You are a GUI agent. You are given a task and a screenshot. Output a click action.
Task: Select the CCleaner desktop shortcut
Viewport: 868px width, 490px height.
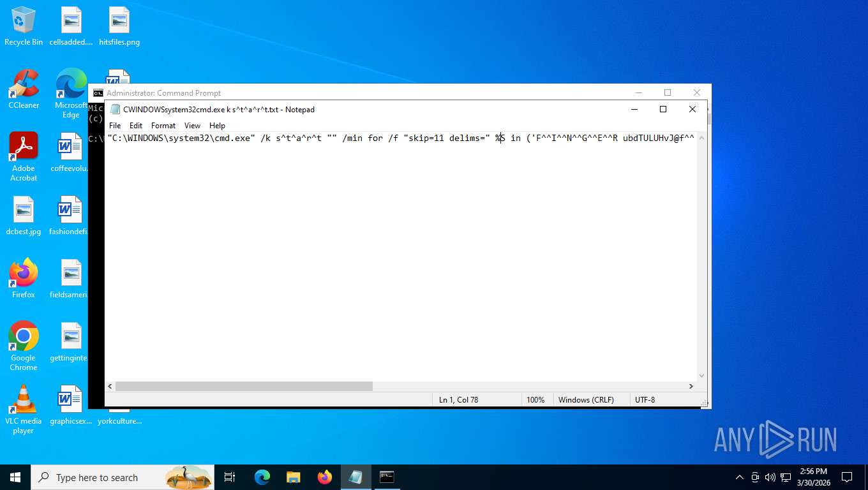[24, 89]
